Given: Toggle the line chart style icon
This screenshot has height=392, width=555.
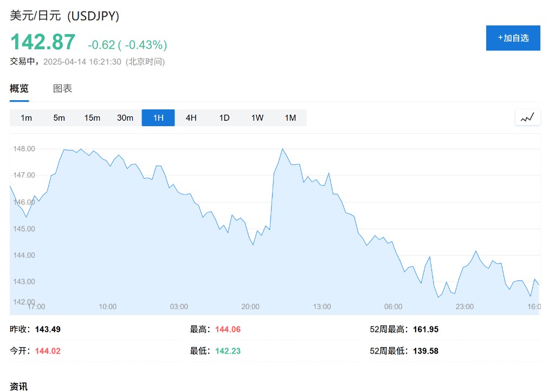Looking at the screenshot, I should click(x=527, y=117).
